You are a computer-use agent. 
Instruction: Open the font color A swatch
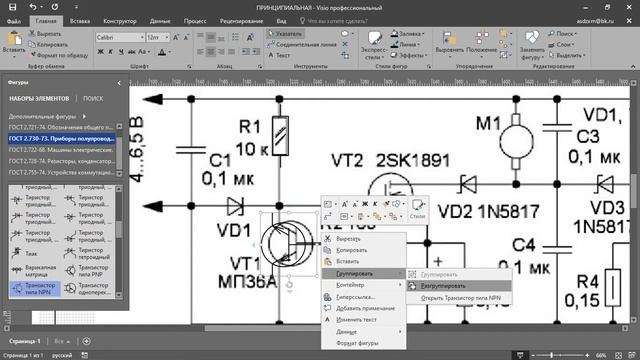click(x=162, y=52)
